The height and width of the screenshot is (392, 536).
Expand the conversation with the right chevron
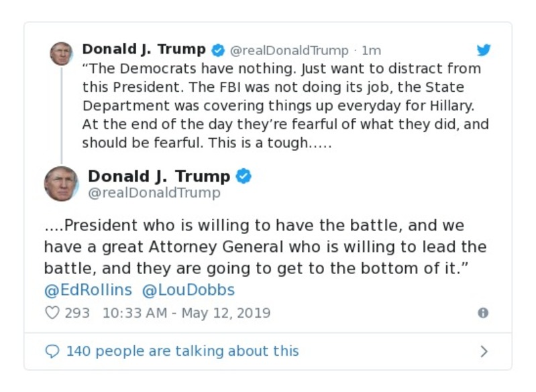[484, 351]
